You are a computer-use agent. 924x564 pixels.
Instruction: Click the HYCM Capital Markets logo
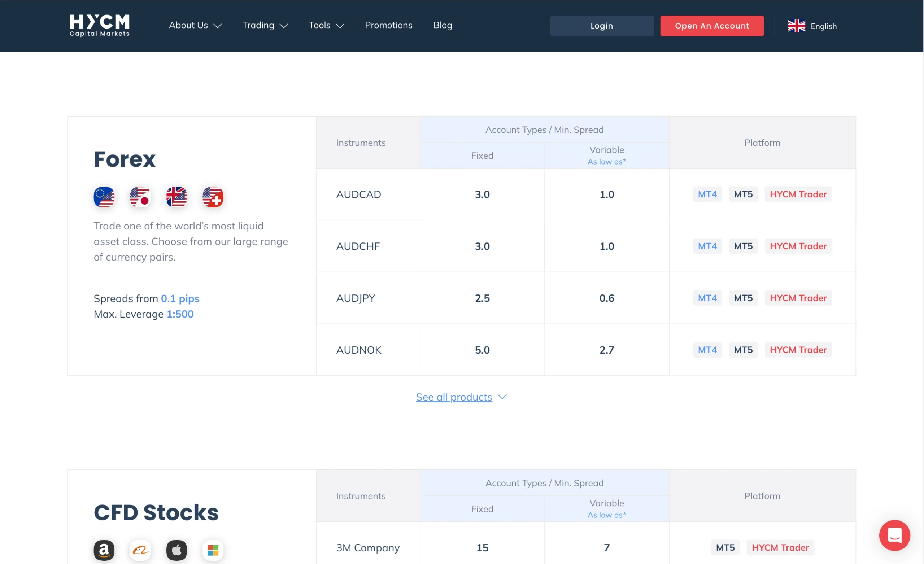tap(99, 26)
